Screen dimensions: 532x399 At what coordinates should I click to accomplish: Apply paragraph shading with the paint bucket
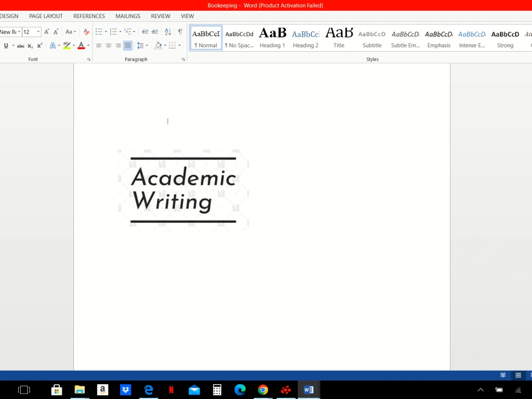pyautogui.click(x=158, y=45)
